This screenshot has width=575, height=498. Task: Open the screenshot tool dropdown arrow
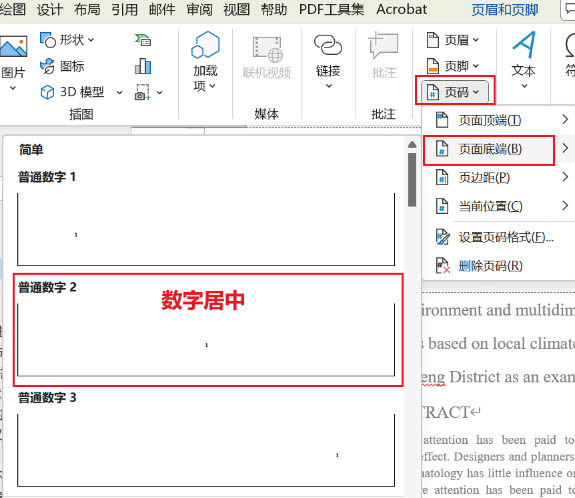(160, 92)
